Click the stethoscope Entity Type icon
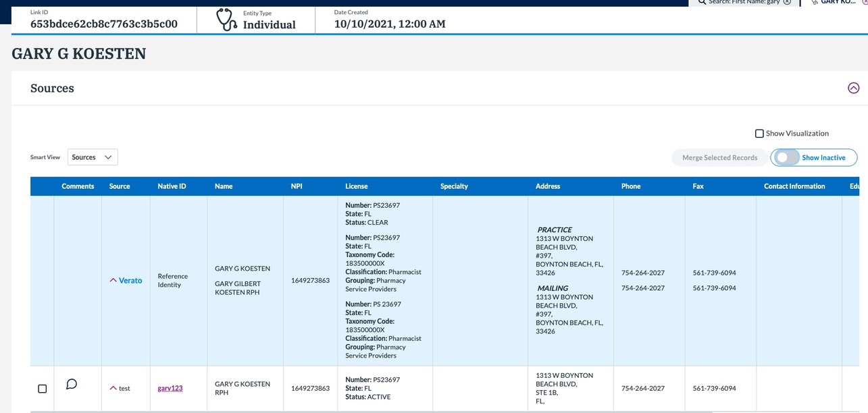 click(226, 20)
